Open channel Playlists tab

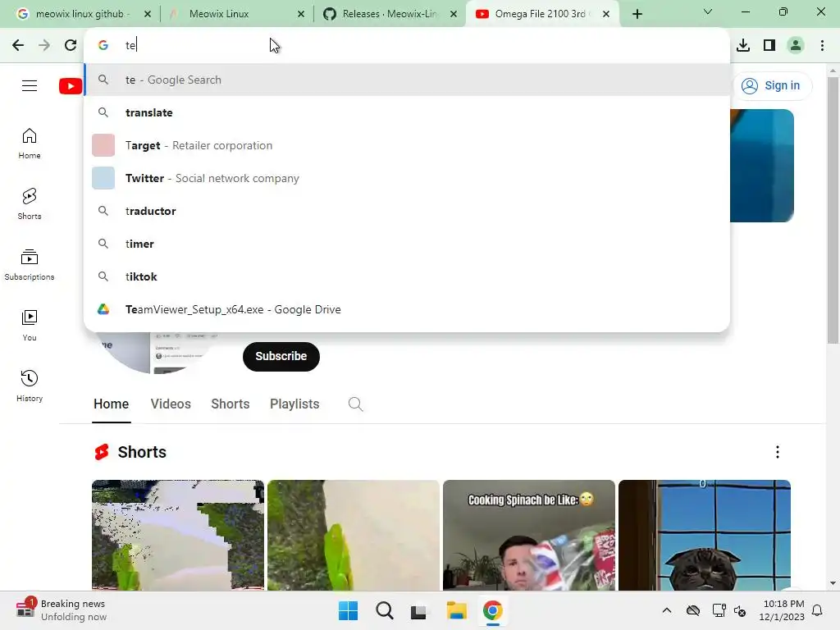point(294,404)
